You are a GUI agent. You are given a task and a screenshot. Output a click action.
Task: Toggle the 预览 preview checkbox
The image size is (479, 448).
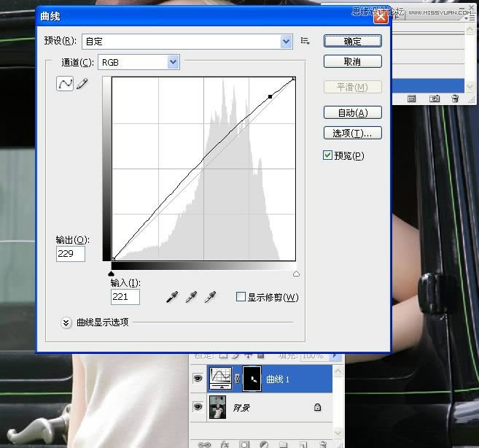[327, 155]
